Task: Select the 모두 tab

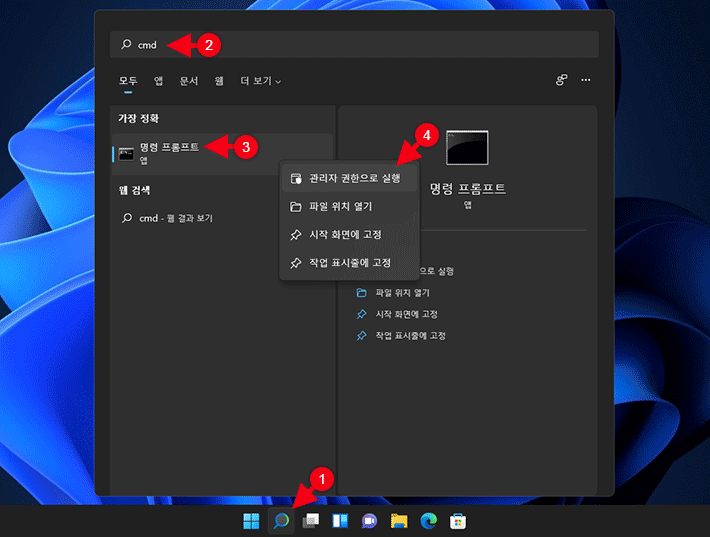Action: 128,81
